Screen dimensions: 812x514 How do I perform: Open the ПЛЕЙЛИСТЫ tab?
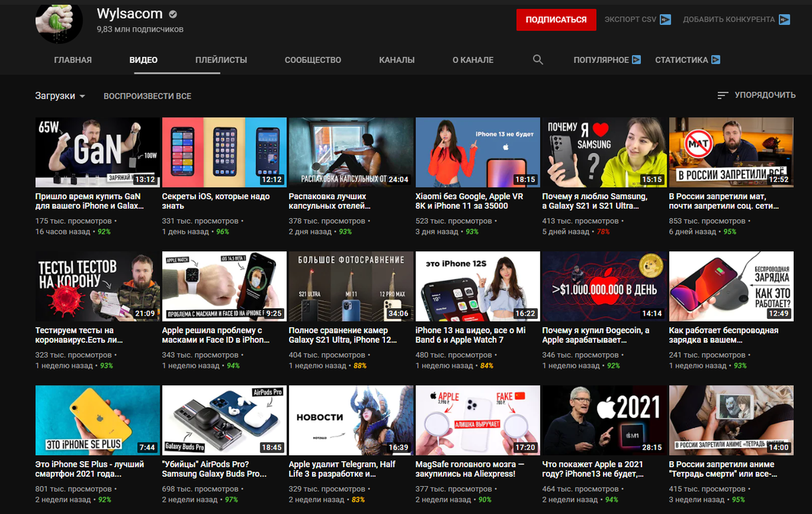[x=221, y=60]
